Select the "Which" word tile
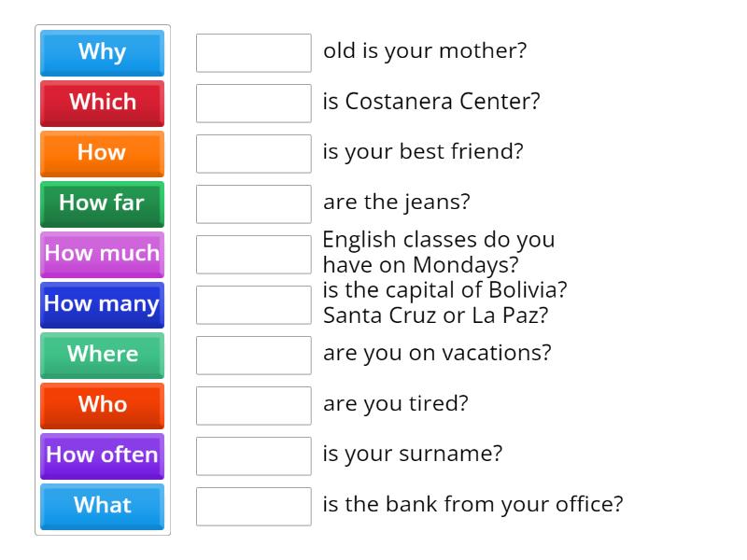The height and width of the screenshot is (560, 747). coord(102,103)
